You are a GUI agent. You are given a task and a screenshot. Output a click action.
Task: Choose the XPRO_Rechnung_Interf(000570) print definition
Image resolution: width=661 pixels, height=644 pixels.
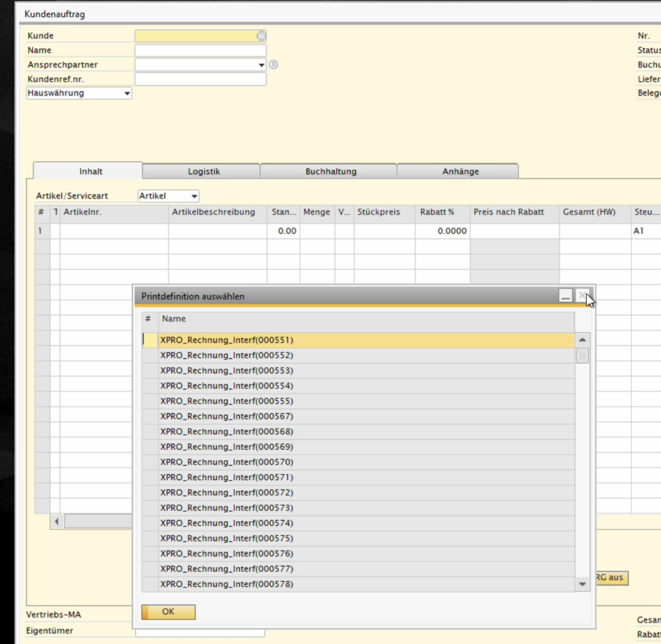pyautogui.click(x=227, y=462)
